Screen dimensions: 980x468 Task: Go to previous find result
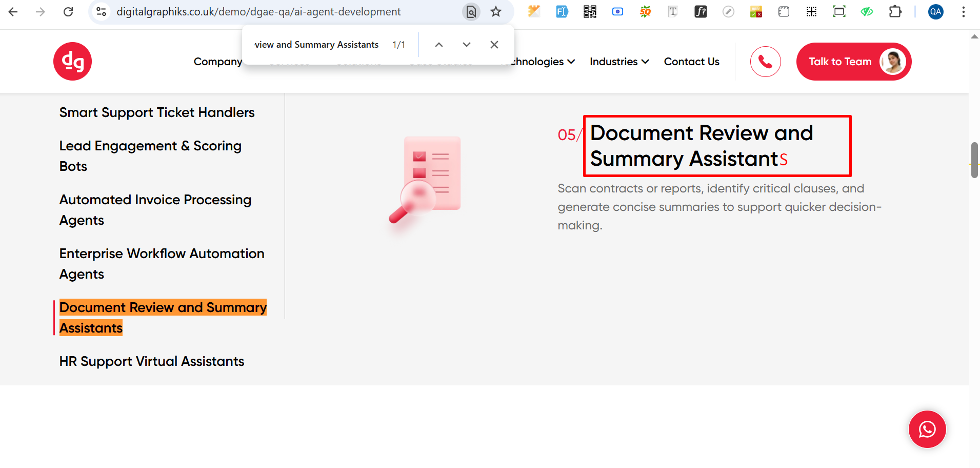pos(439,45)
